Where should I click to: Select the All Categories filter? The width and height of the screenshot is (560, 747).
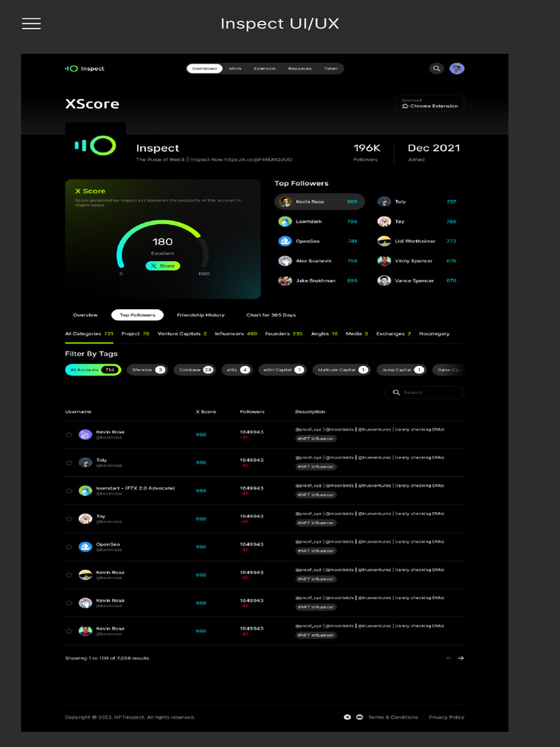(89, 334)
